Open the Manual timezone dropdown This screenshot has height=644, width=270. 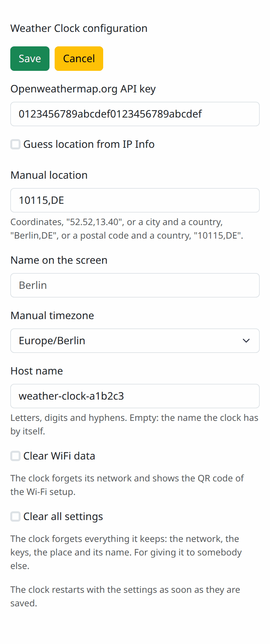point(135,341)
